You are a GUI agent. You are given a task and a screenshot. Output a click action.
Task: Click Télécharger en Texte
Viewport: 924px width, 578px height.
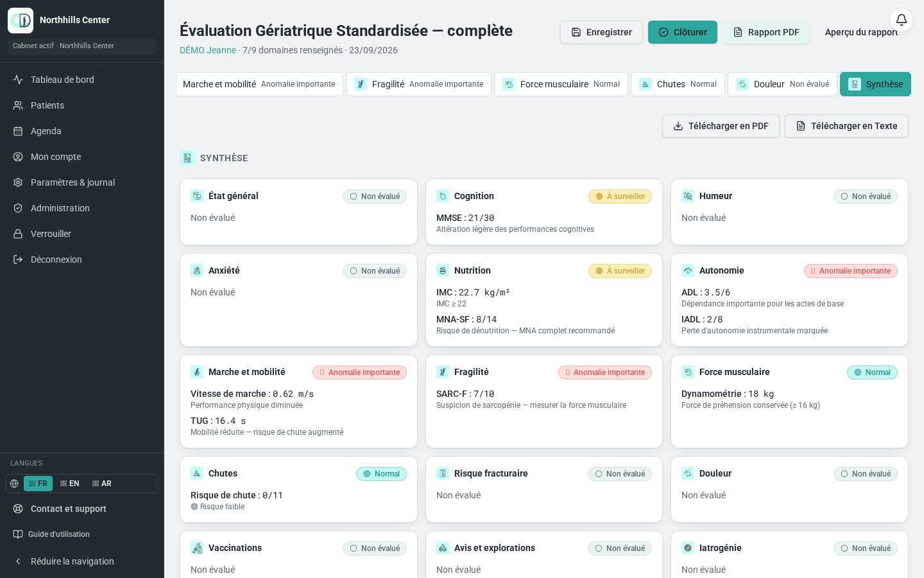tap(846, 126)
